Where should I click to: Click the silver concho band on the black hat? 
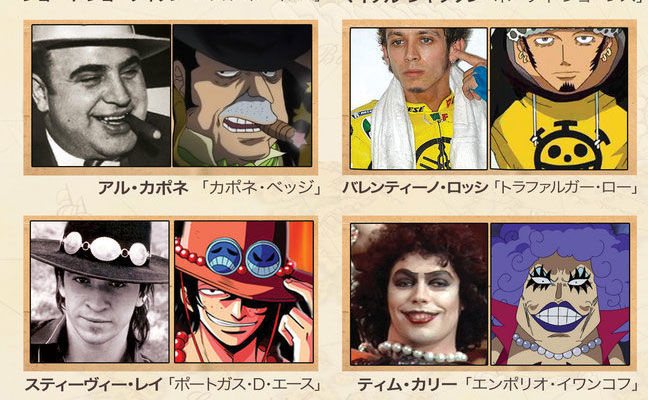coord(105,249)
